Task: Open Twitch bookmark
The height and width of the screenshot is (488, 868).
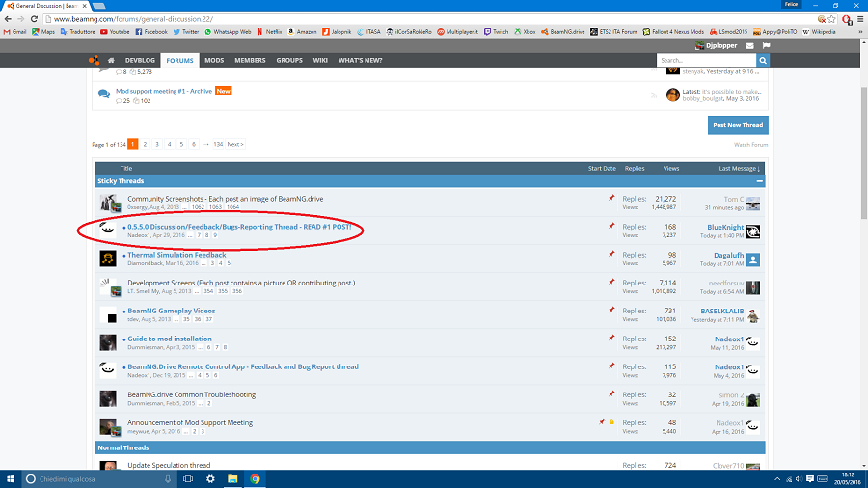Action: click(x=497, y=32)
